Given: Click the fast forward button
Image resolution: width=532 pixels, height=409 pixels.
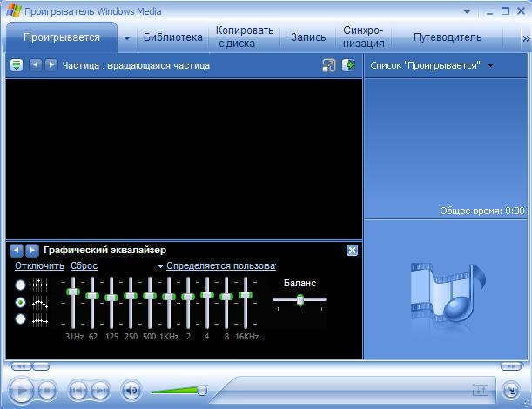Looking at the screenshot, I should click(511, 366).
